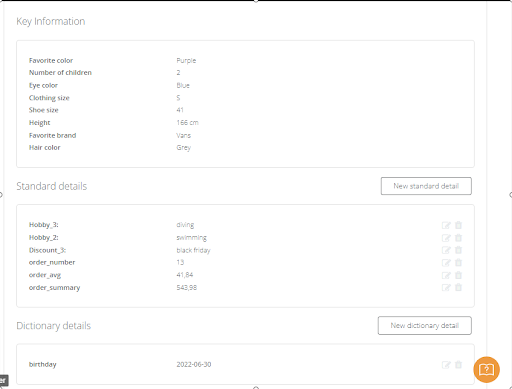
Task: Click the New dictionary detail button
Action: click(425, 325)
